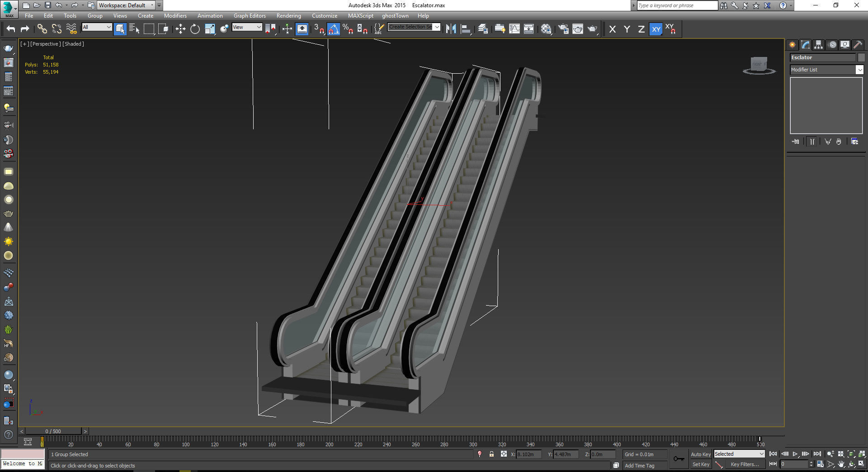Image resolution: width=868 pixels, height=472 pixels.
Task: Choose the Select and Move tool
Action: pos(180,29)
